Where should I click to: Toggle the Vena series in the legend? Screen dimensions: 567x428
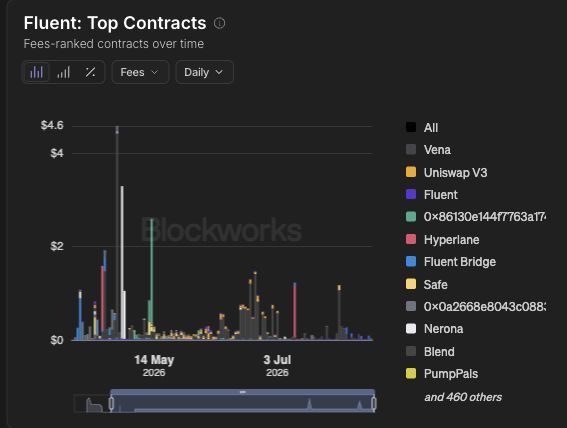pyautogui.click(x=428, y=150)
